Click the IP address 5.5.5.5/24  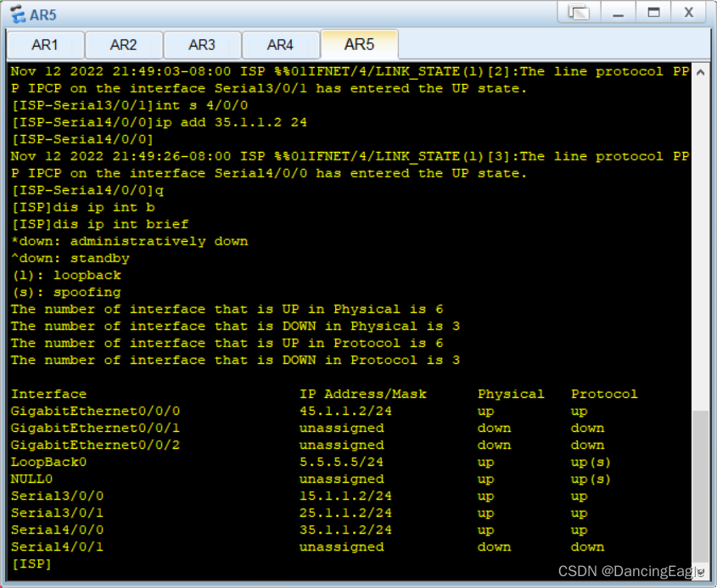(342, 462)
